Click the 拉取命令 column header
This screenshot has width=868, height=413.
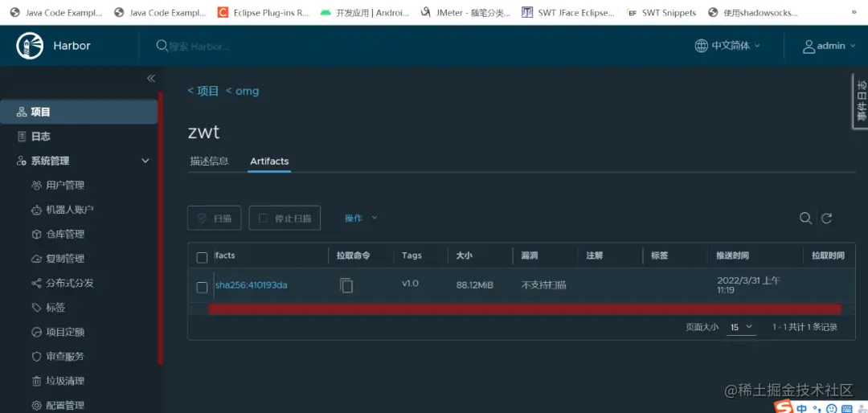click(353, 256)
